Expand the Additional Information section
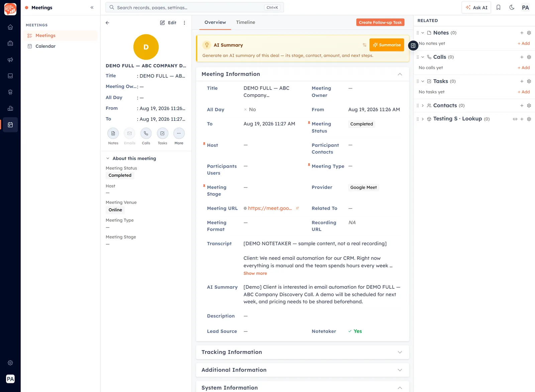This screenshot has width=535, height=392. [x=400, y=370]
